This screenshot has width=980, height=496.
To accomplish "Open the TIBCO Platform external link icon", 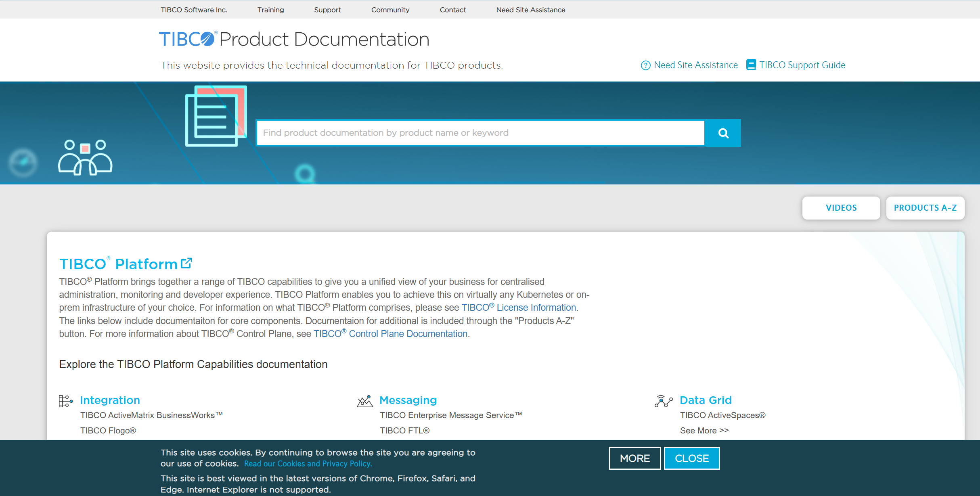I will point(186,263).
